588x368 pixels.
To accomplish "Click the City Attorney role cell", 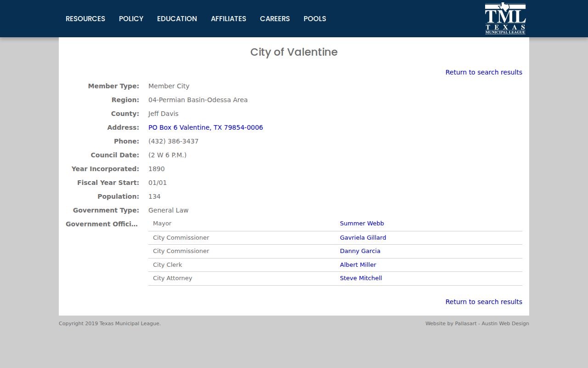I will [172, 278].
